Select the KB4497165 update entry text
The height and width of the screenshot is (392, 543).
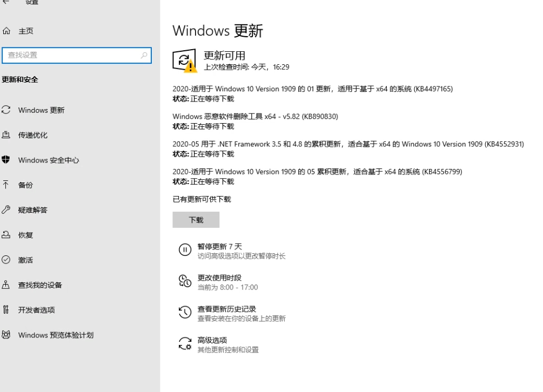(x=313, y=89)
